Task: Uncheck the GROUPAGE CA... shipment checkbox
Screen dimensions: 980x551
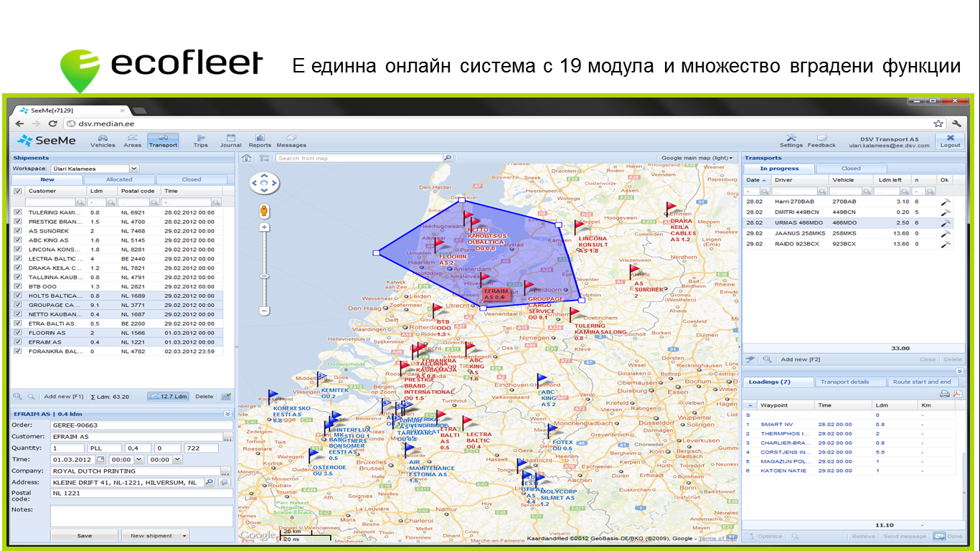Action: [x=18, y=305]
